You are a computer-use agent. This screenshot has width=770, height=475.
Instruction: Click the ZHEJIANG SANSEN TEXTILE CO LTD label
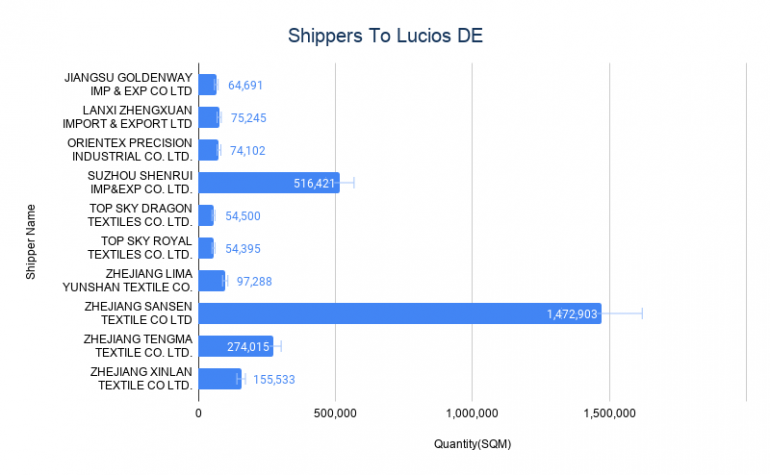pos(138,313)
